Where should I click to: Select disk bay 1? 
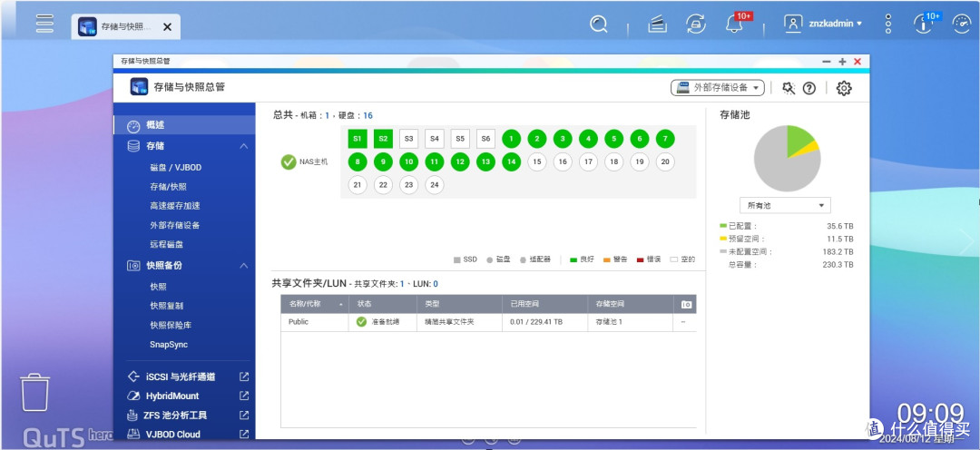coord(511,139)
